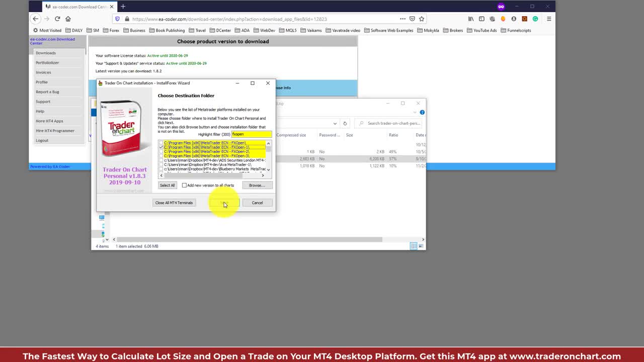The height and width of the screenshot is (362, 644).
Task: Click Logout in sidebar menu
Action: tap(42, 140)
